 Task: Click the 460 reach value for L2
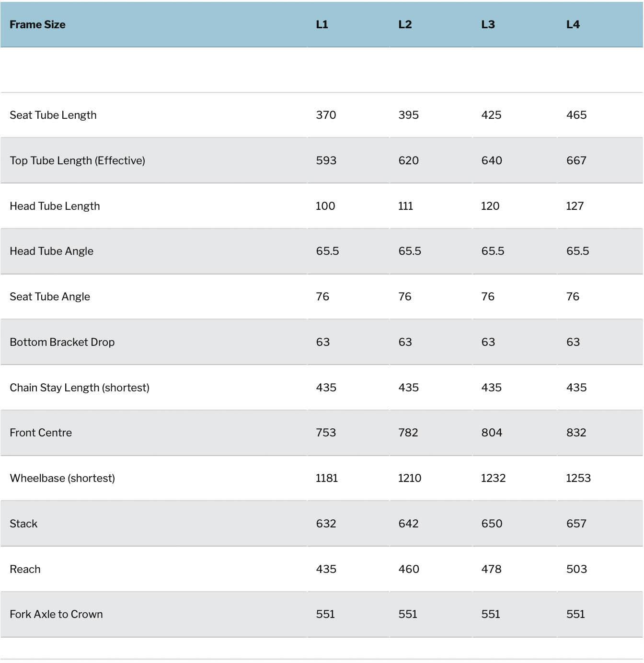[409, 569]
